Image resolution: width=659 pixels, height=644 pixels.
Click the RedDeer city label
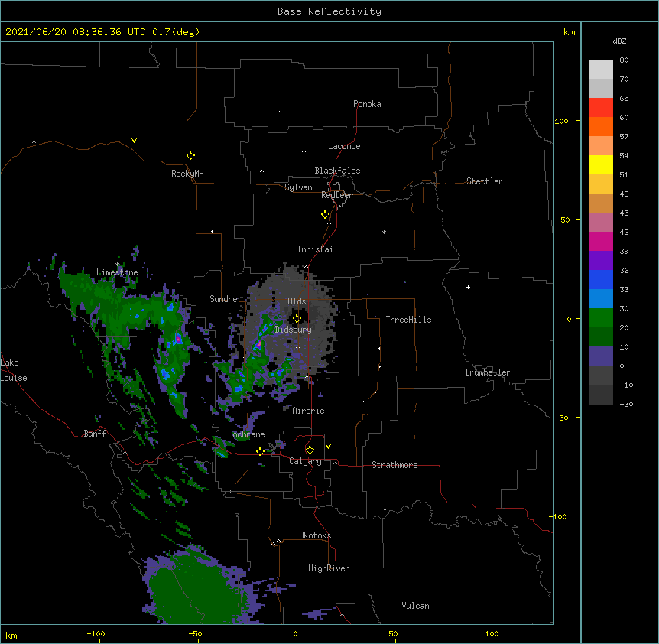[336, 195]
